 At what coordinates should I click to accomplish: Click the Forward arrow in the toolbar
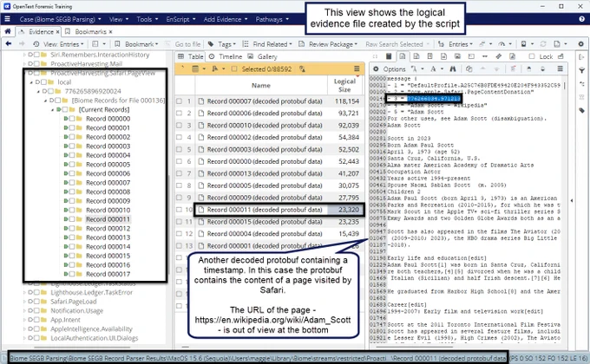[22, 44]
